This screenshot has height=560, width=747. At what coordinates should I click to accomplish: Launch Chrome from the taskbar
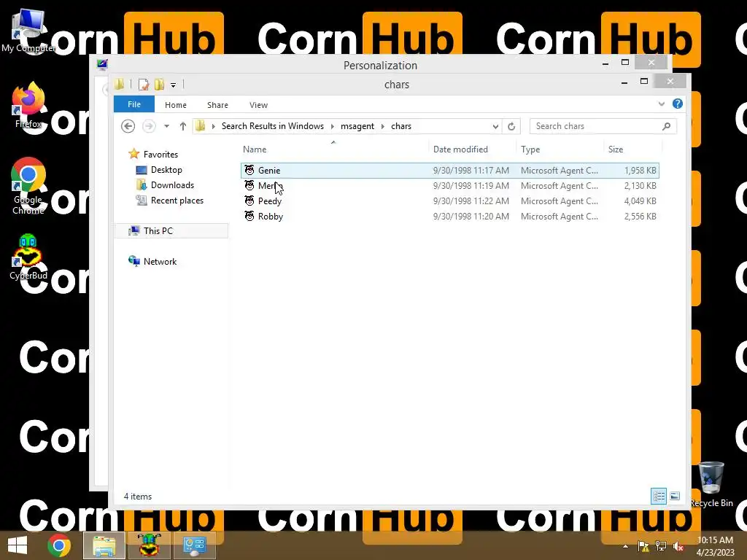(x=59, y=545)
